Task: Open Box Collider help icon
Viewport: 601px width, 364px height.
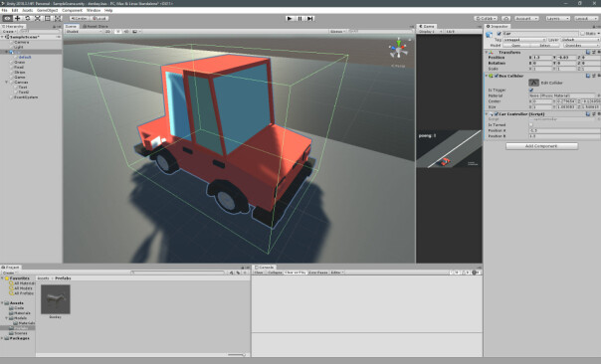Action: click(x=588, y=76)
